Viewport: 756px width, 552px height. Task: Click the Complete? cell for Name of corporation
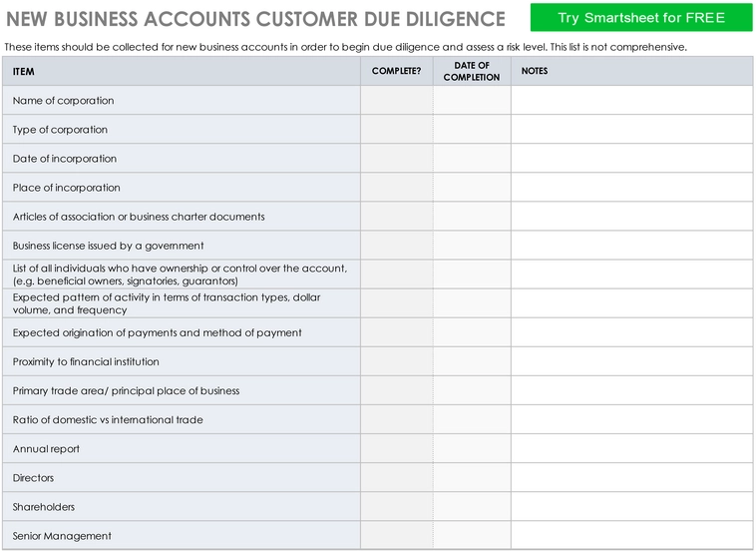coord(397,101)
